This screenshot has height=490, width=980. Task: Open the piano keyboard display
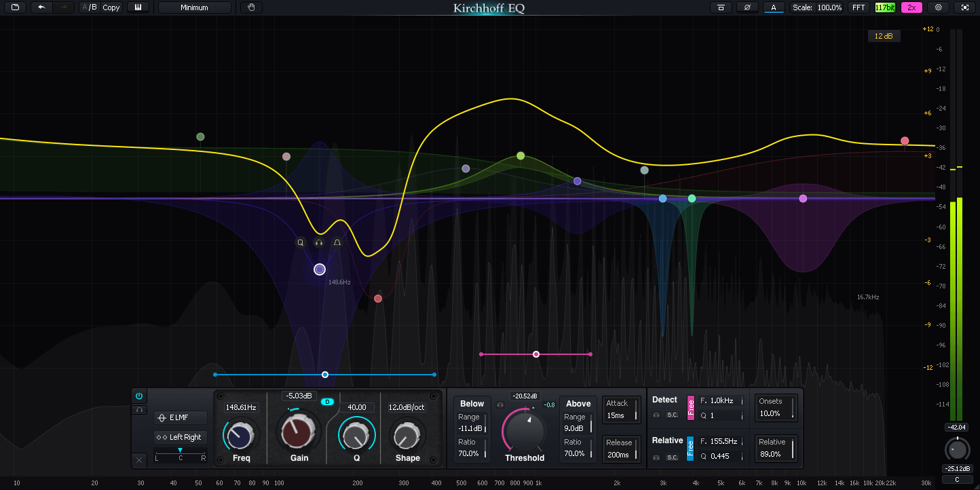138,7
